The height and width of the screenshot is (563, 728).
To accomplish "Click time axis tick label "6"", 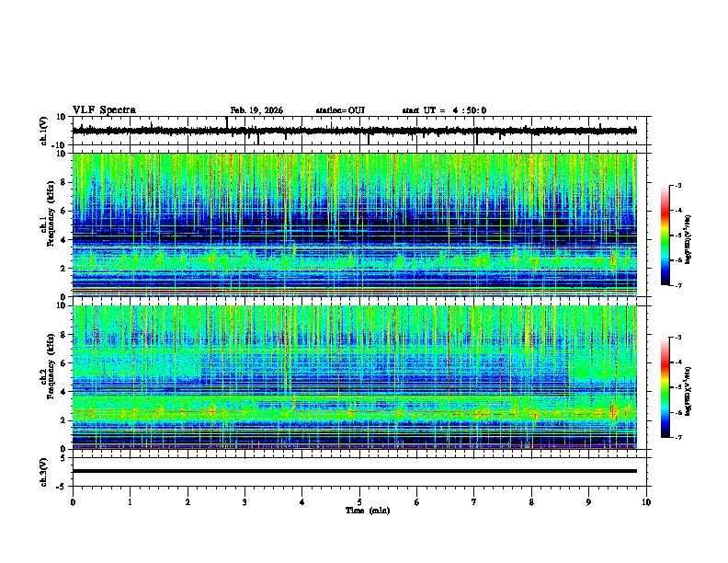I will 417,502.
